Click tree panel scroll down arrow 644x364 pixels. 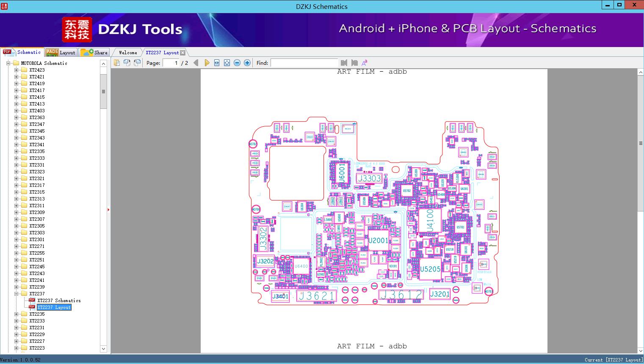(x=103, y=349)
